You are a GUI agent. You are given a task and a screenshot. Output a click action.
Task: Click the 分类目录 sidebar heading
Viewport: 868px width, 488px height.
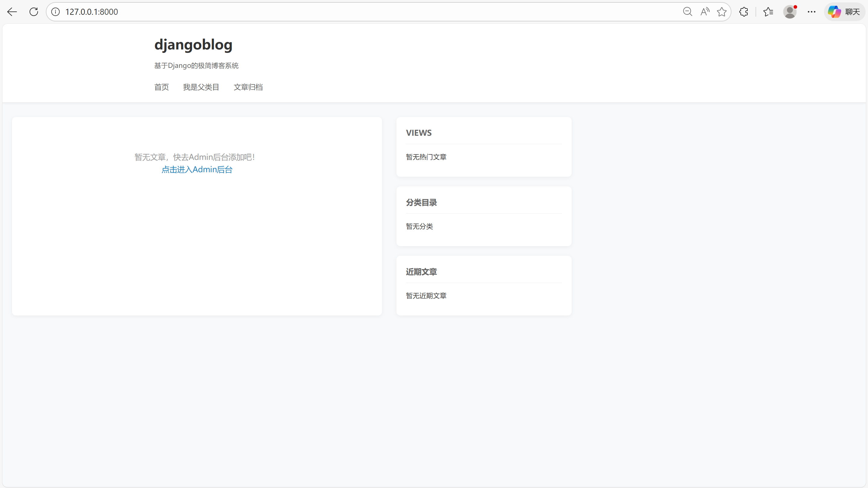click(x=421, y=203)
